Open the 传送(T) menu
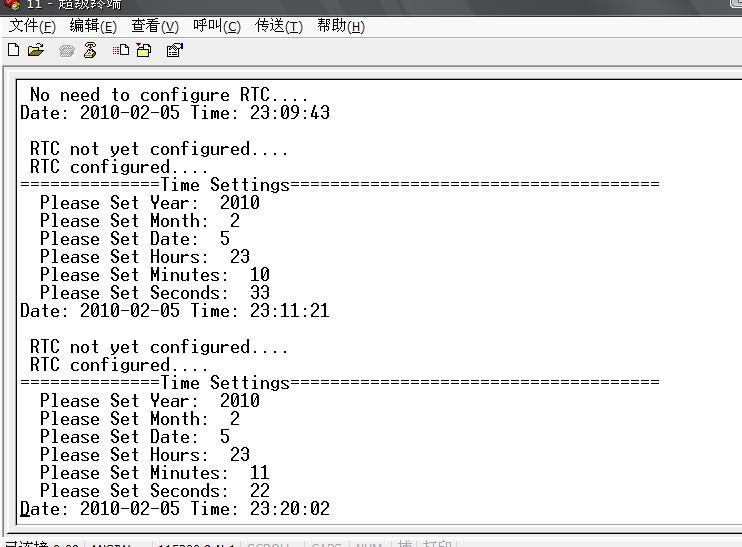 (x=279, y=26)
